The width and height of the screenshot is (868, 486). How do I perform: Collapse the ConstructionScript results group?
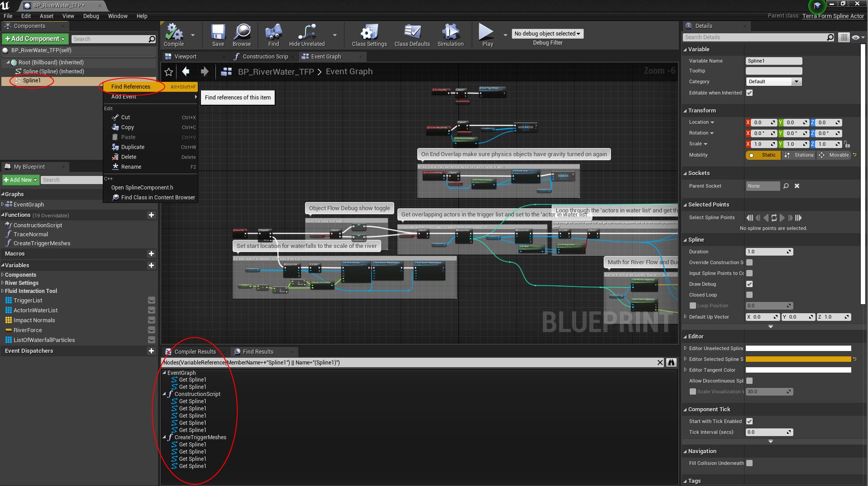pyautogui.click(x=164, y=394)
